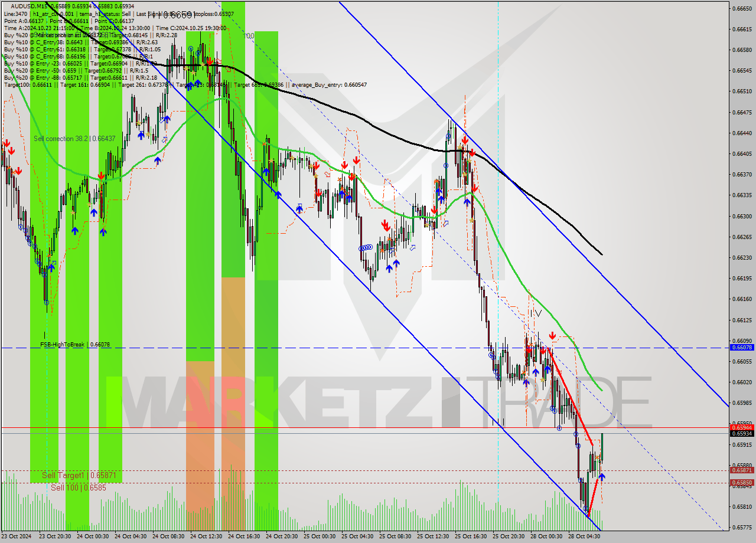The height and width of the screenshot is (543, 756).
Task: Click the 0.66300 price scale value
Action: pos(743,216)
